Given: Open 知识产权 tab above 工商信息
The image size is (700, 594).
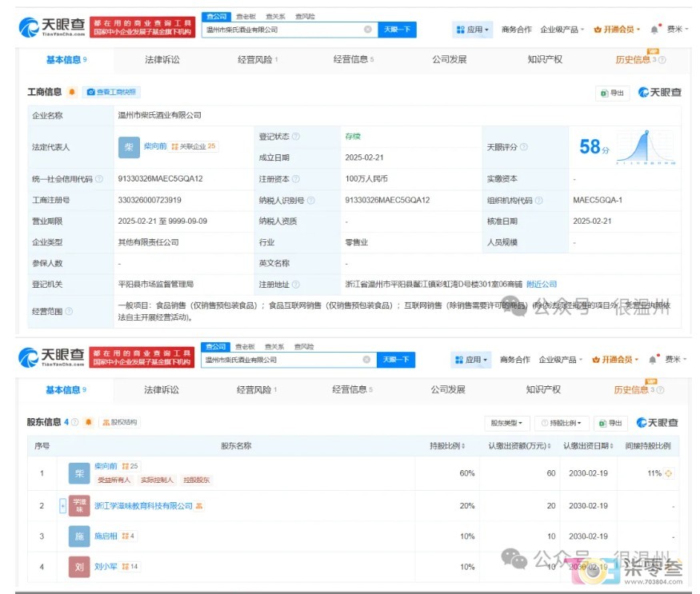Looking at the screenshot, I should (545, 60).
